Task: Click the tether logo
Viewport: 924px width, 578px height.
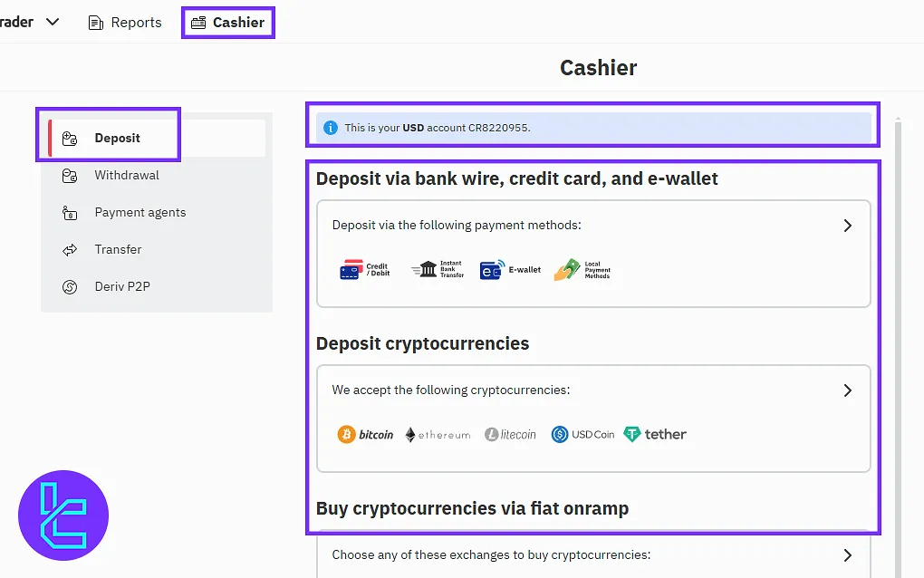Action: pyautogui.click(x=655, y=435)
